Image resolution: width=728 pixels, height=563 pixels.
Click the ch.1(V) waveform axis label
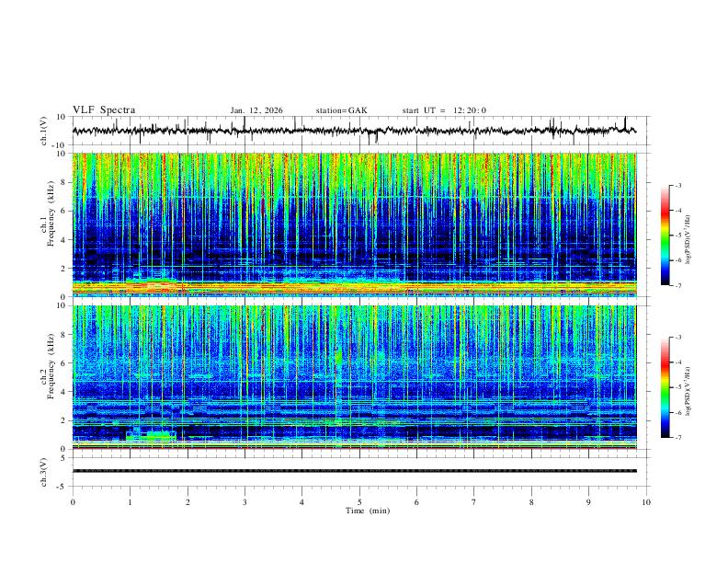[45, 131]
